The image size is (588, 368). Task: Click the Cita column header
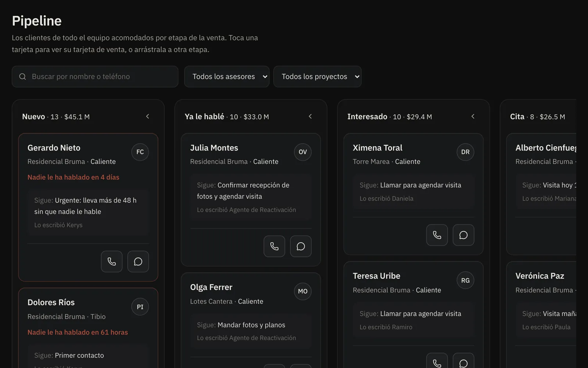tap(538, 117)
